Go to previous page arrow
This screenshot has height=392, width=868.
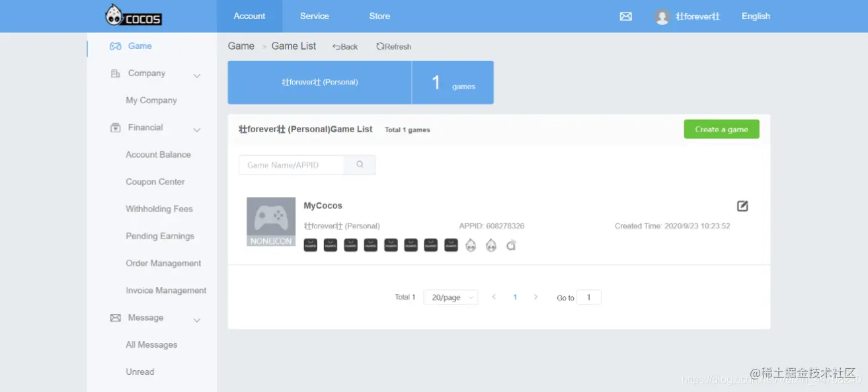point(493,297)
